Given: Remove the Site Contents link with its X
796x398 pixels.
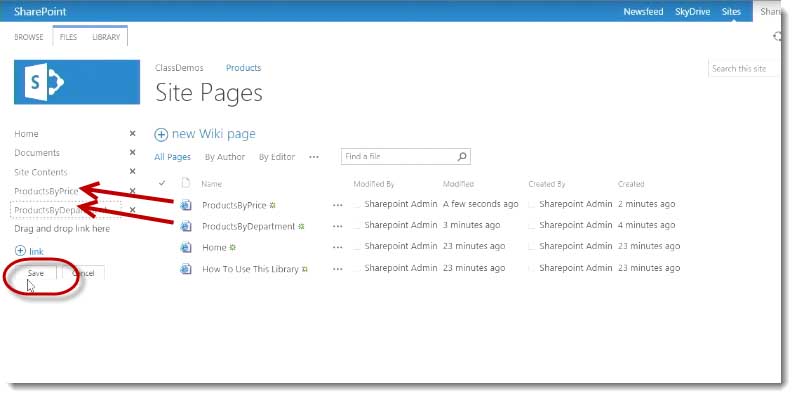Looking at the screenshot, I should pyautogui.click(x=132, y=172).
